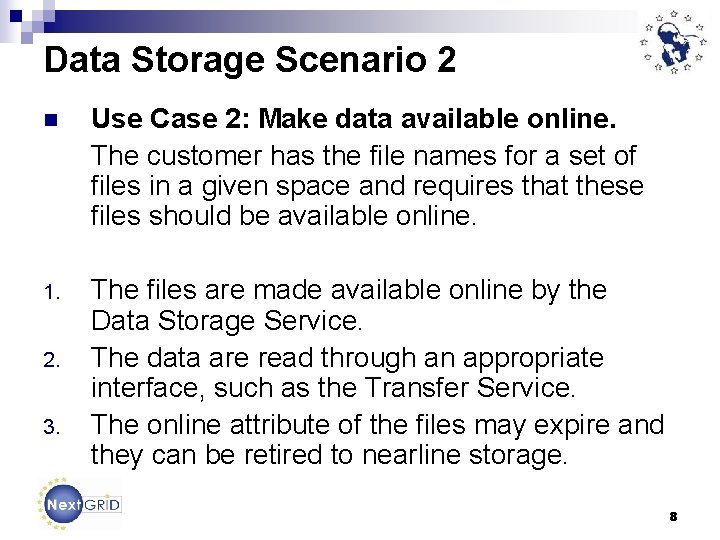Click the line starting The customer has
Viewport: 720px width, 540px height.
[x=364, y=155]
